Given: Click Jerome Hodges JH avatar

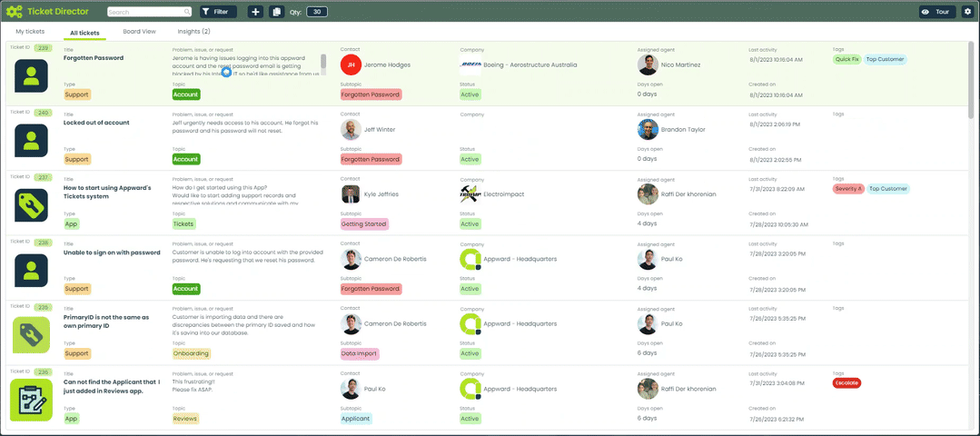Looking at the screenshot, I should click(351, 64).
